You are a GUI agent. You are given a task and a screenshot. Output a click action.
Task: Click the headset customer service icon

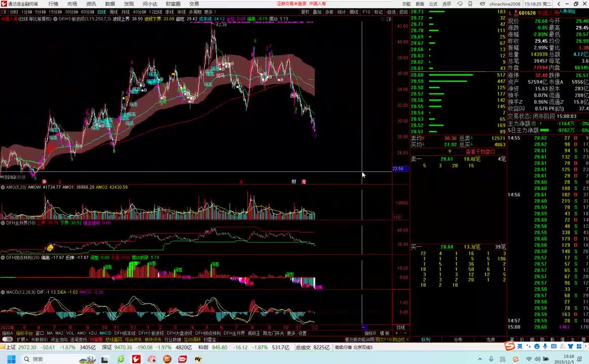[460, 4]
